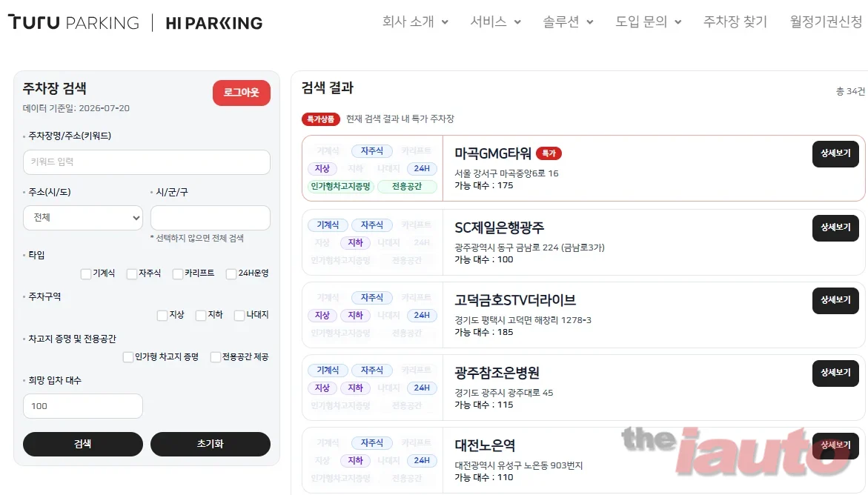Click the 희망 입차 대수 field
This screenshot has height=495, width=868.
click(x=83, y=406)
